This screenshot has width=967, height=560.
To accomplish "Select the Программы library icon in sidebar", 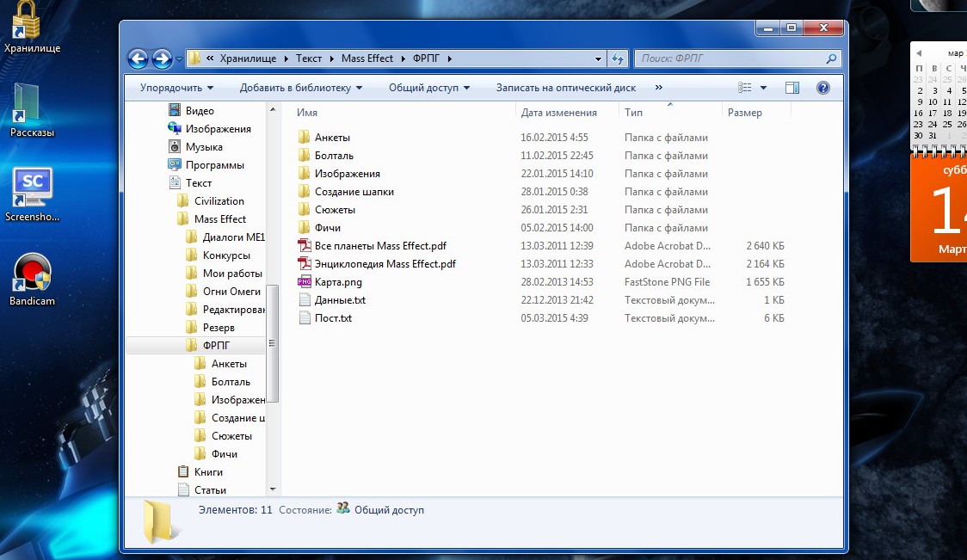I will click(x=175, y=164).
